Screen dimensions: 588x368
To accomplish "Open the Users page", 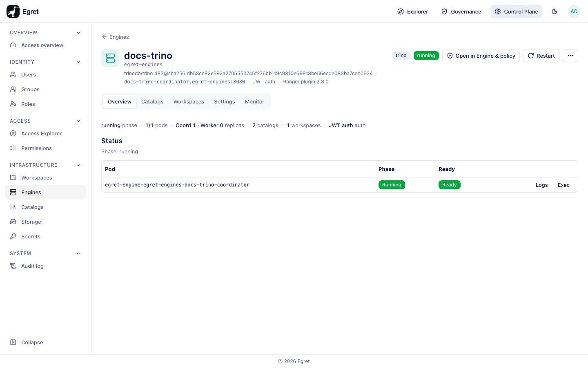I will (45, 75).
